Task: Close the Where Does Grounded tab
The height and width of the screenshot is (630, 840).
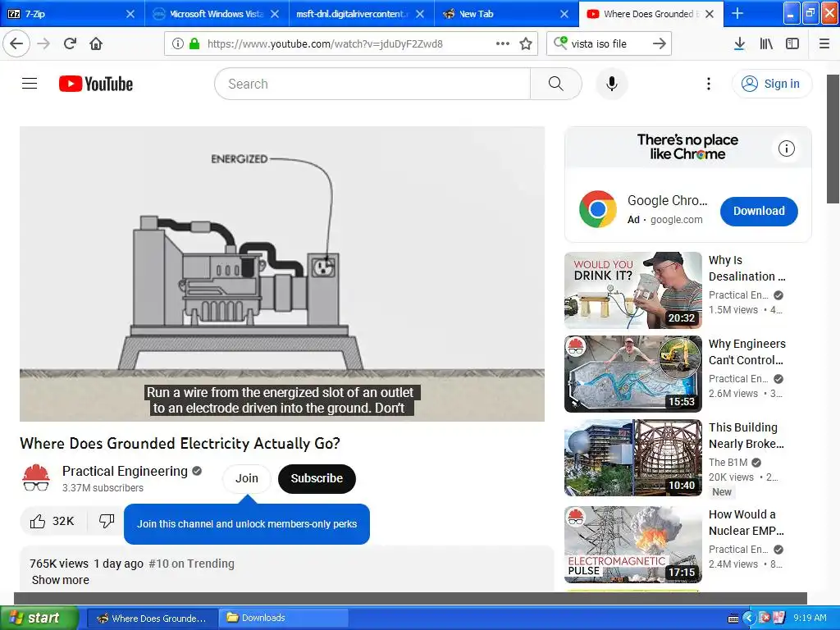Action: pyautogui.click(x=710, y=14)
